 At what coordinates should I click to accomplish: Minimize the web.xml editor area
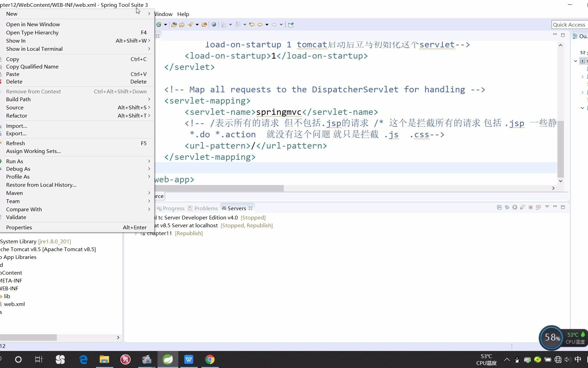click(555, 34)
